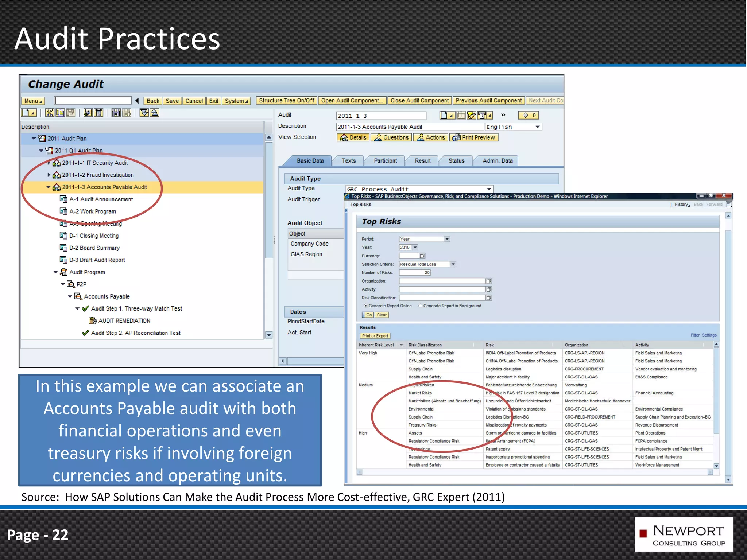Screen dimensions: 747x560
Task: Click the new-item star icon beside Trash
Action: coord(88,113)
